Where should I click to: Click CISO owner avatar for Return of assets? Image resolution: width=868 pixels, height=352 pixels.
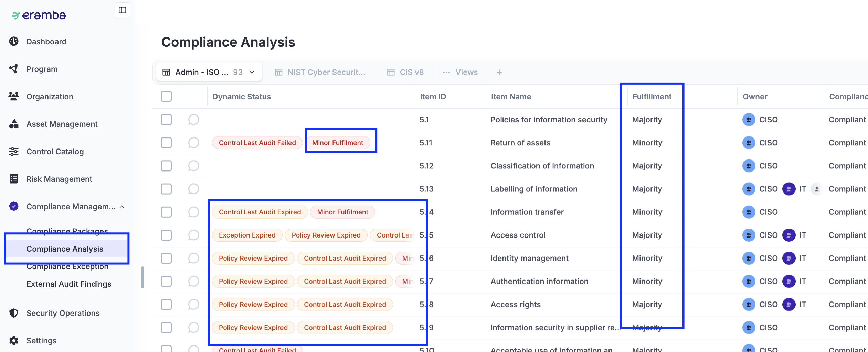point(749,143)
